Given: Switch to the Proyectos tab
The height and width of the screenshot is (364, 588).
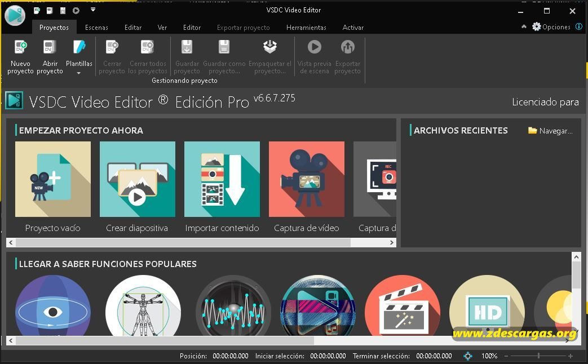Looking at the screenshot, I should click(x=54, y=28).
